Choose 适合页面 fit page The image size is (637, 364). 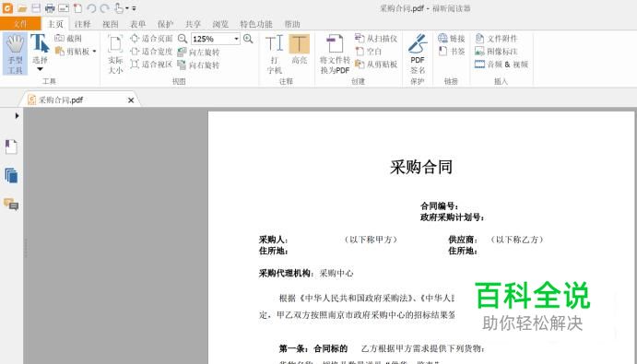pos(151,38)
